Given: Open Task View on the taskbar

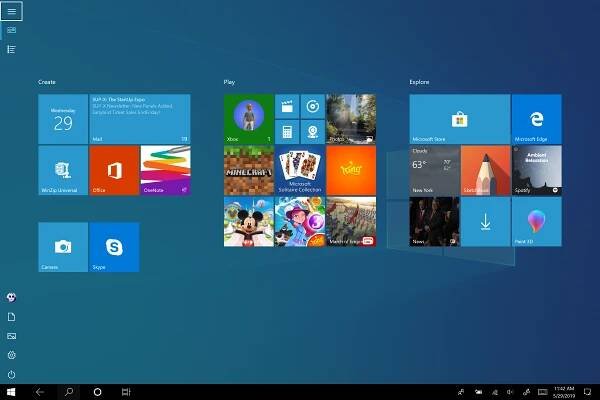Looking at the screenshot, I should click(x=126, y=392).
